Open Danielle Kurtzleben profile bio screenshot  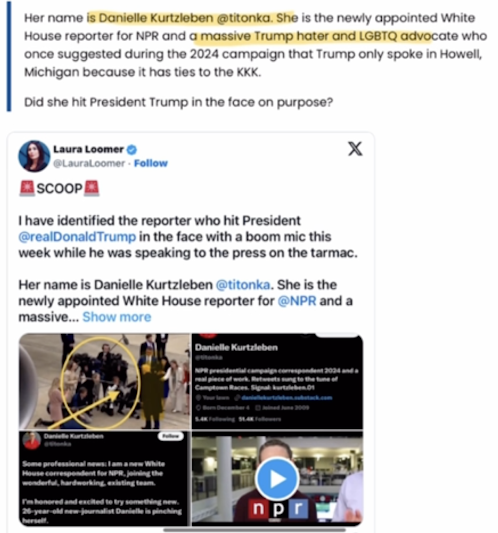coord(277,381)
